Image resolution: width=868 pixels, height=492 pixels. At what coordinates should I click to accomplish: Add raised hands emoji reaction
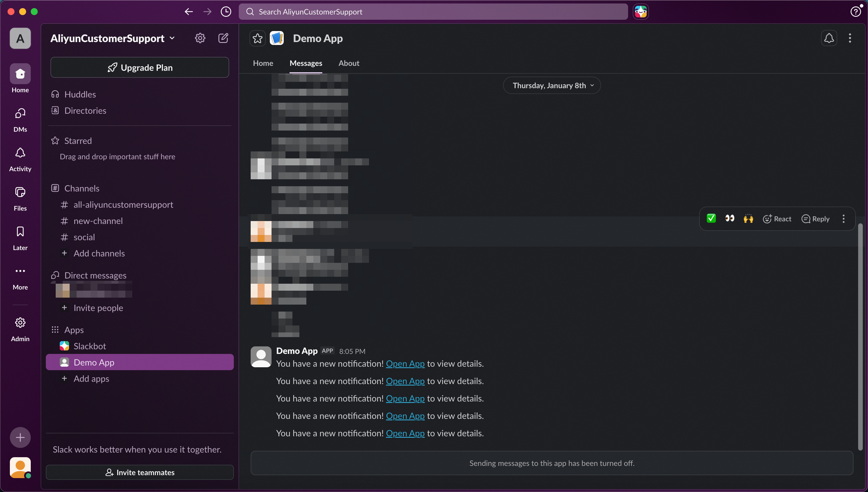point(748,219)
